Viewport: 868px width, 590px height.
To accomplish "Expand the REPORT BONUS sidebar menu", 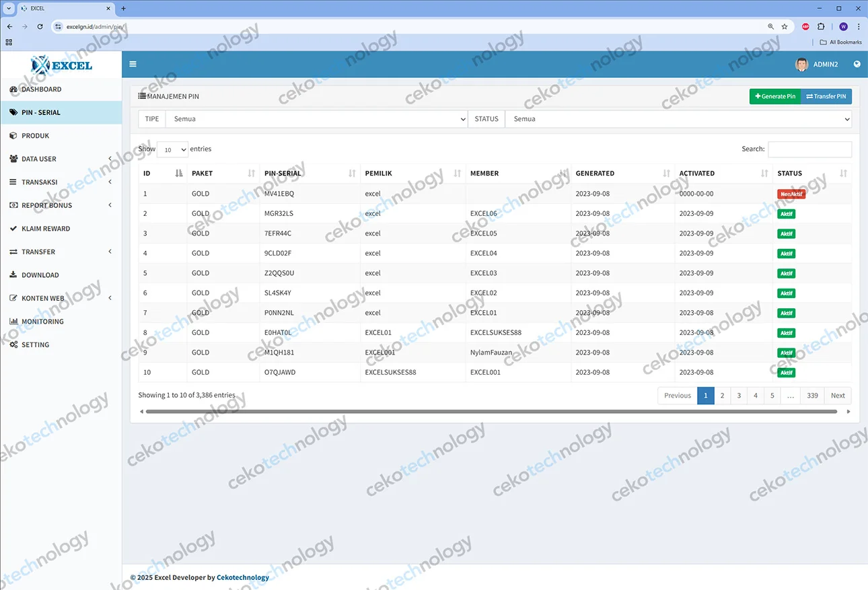I will pyautogui.click(x=61, y=205).
